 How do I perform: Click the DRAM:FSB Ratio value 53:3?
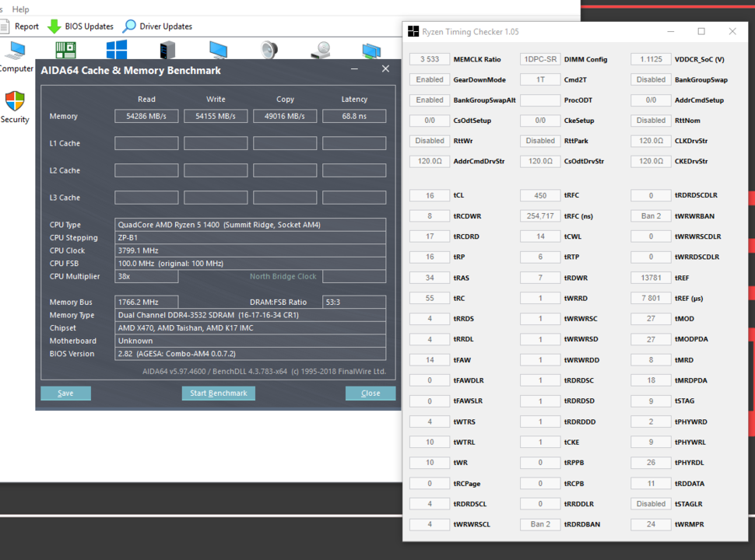354,302
